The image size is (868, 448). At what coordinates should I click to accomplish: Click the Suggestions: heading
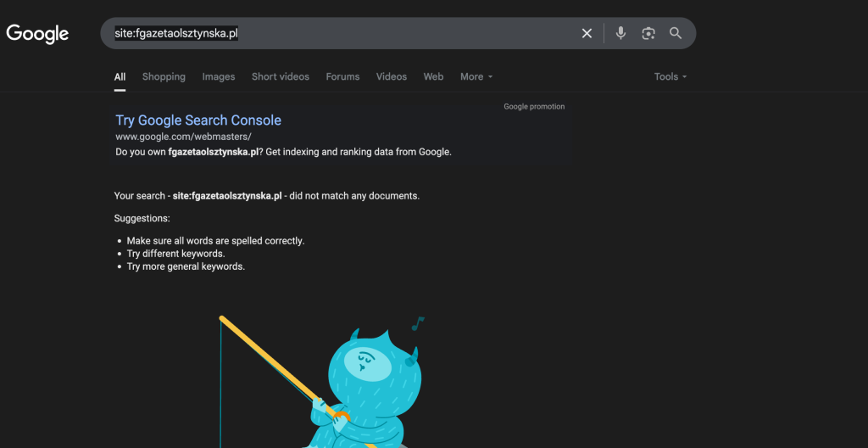[x=142, y=218]
